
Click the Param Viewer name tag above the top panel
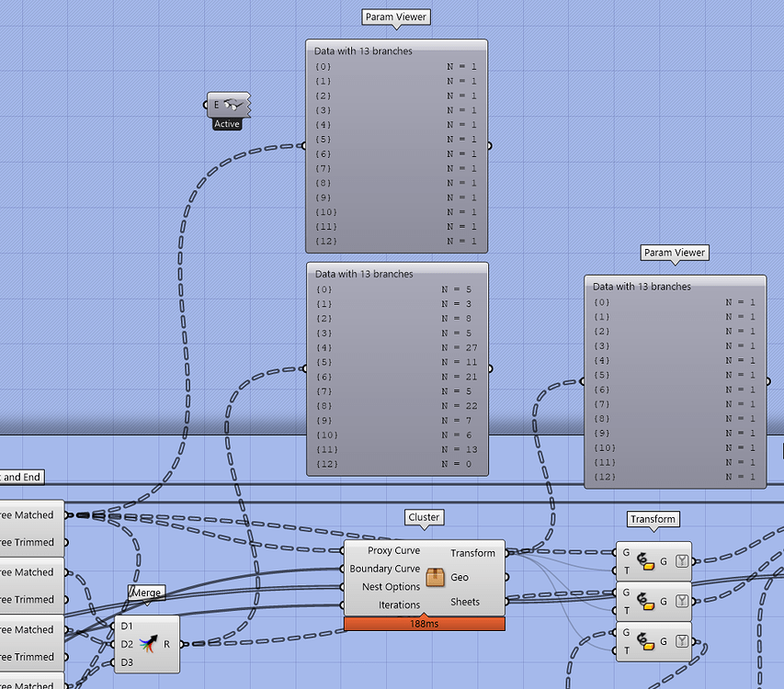pos(395,17)
